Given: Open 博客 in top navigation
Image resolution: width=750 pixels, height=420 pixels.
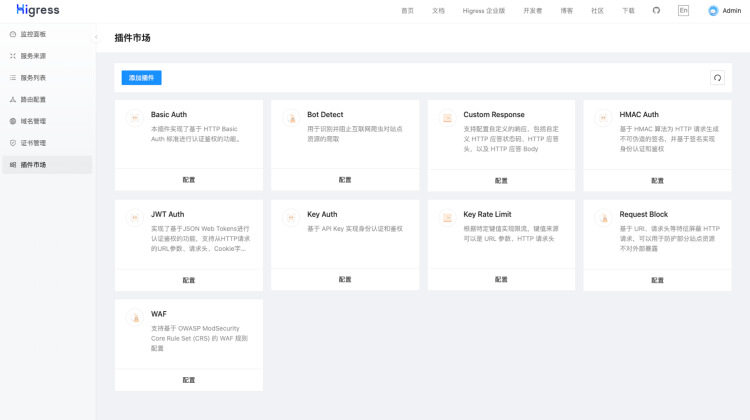Looking at the screenshot, I should (x=566, y=11).
